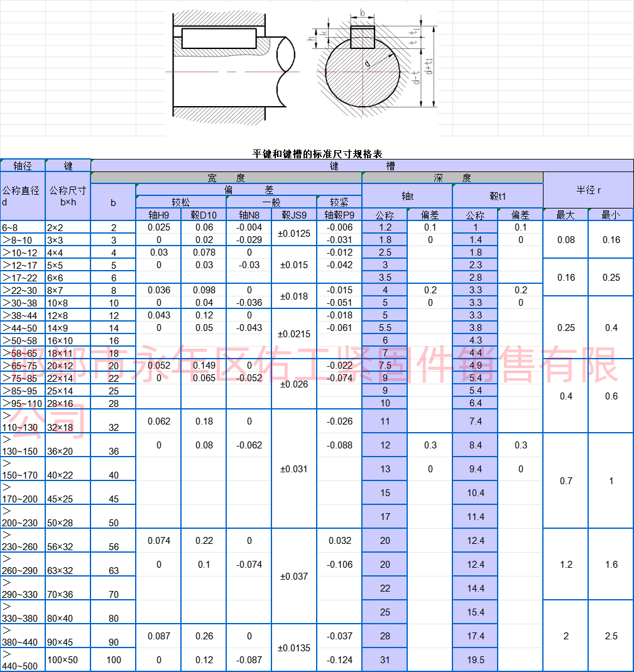The height and width of the screenshot is (672, 634).
Task: Click the 轴毂P9 header cell
Action: pos(339,214)
